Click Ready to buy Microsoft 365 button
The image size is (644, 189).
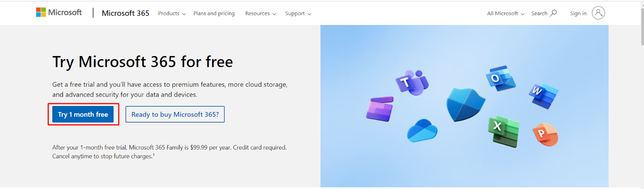[x=175, y=114]
